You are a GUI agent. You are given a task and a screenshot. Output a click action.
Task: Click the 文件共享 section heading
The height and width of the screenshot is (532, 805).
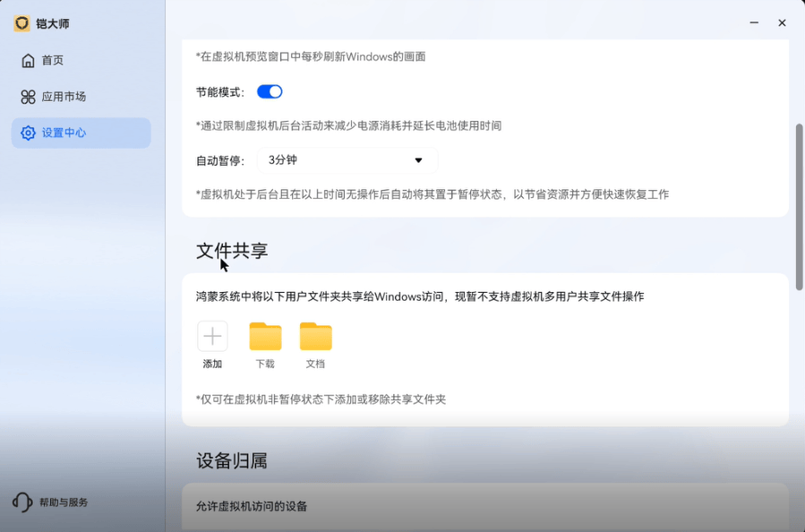coord(232,251)
